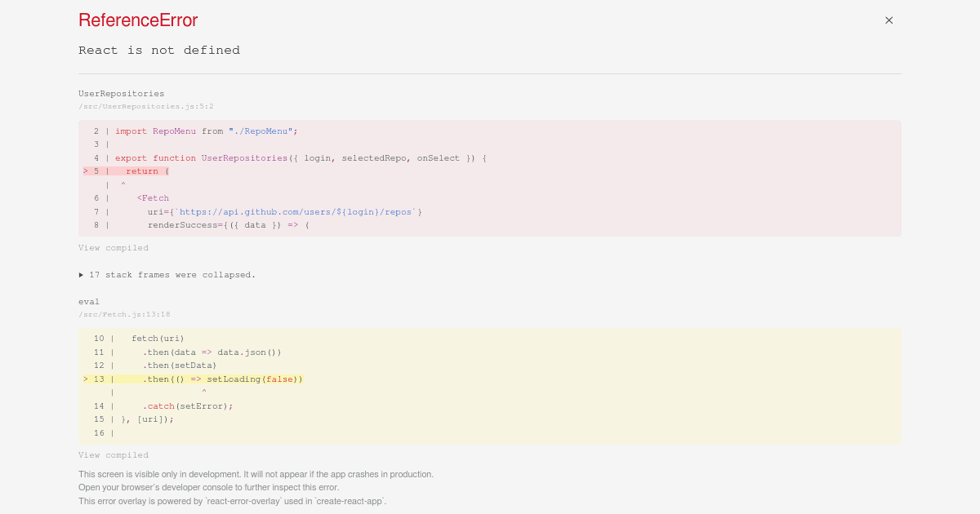Open View compiled under the eval frame
Screen dimensions: 980x514
click(x=114, y=454)
